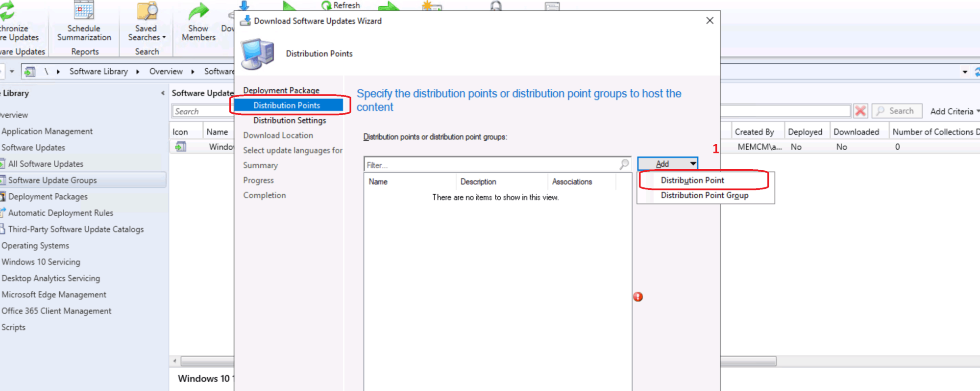This screenshot has width=980, height=391.
Task: Open Application Management node
Action: [47, 131]
